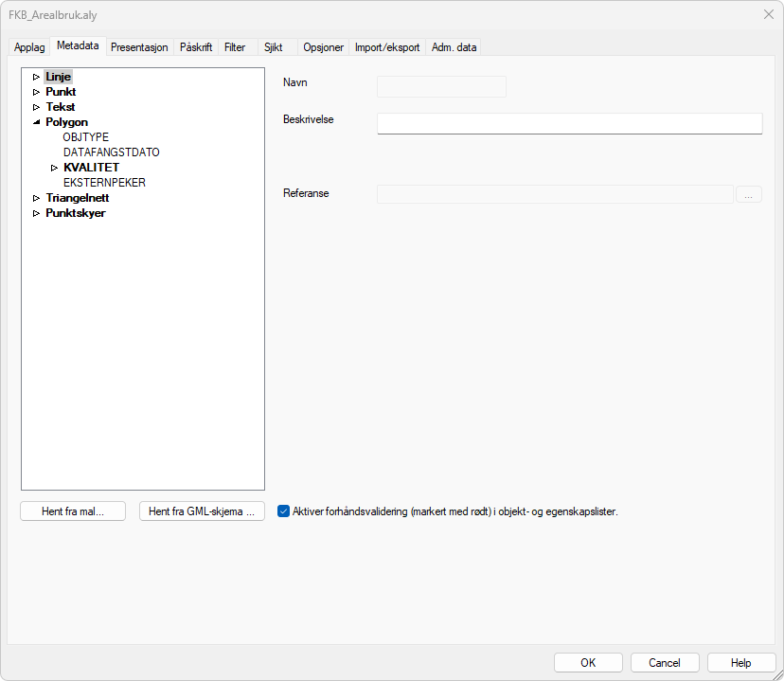
Task: Click the Beskrivelse input field
Action: [568, 123]
